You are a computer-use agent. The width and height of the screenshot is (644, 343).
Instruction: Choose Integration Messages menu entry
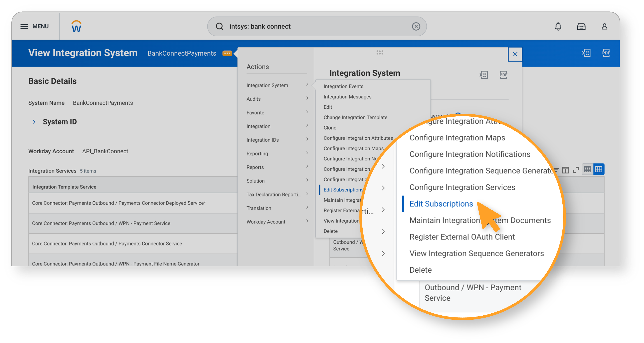pos(347,97)
